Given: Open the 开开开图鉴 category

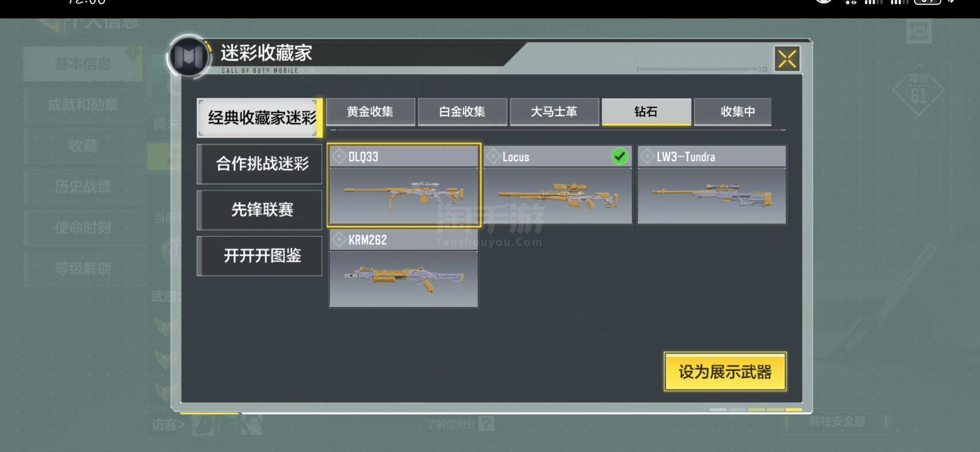Looking at the screenshot, I should (x=259, y=256).
